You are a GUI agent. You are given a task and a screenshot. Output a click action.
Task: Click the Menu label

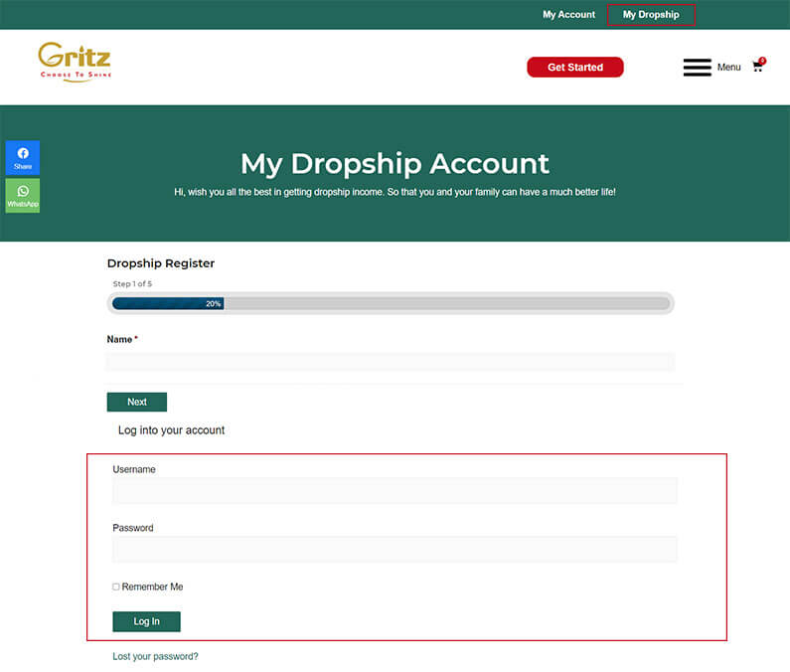click(x=728, y=67)
